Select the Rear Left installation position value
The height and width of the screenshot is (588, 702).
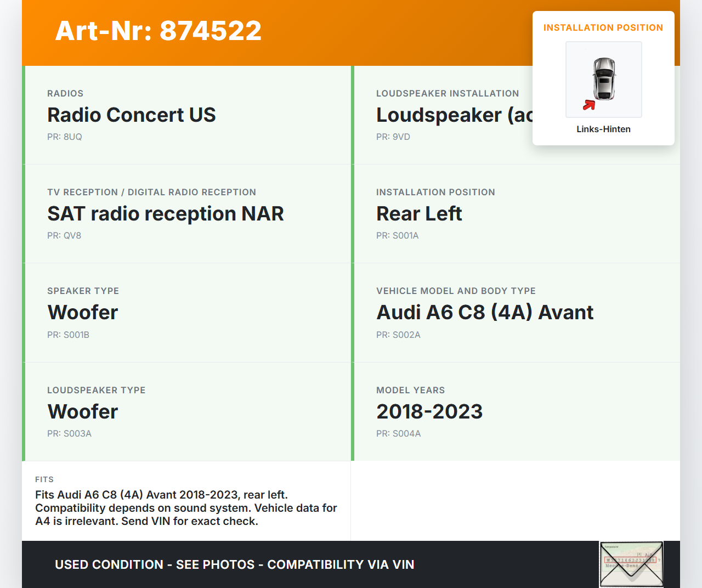(x=419, y=214)
